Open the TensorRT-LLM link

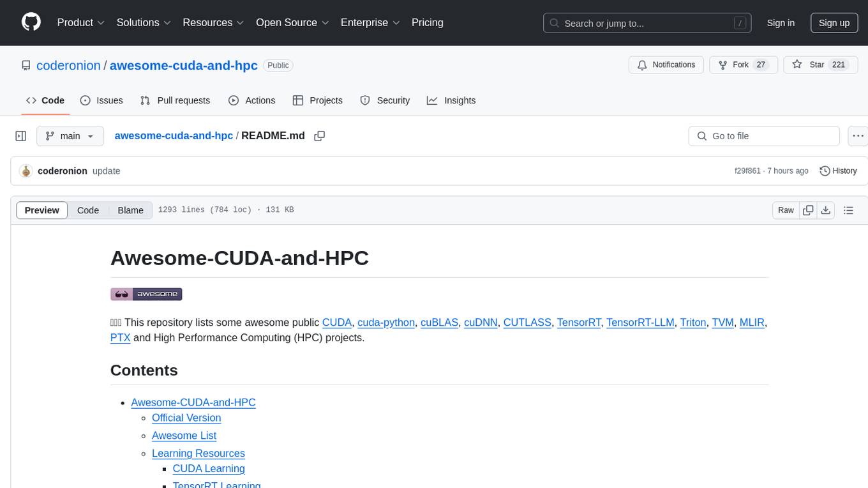click(x=640, y=323)
